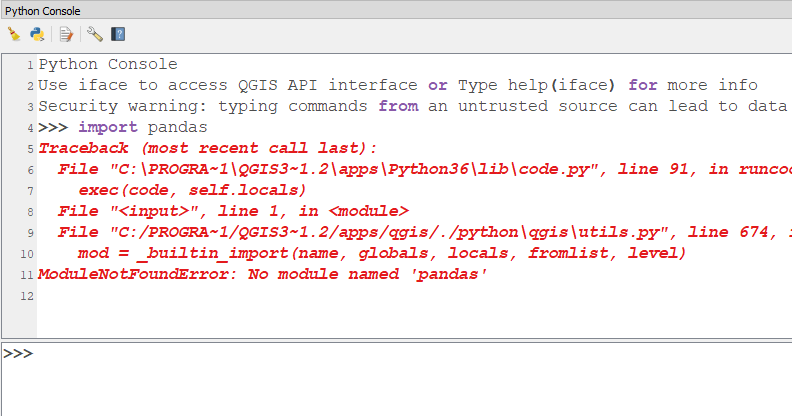This screenshot has height=416, width=792.
Task: Click into the >>> command input area
Action: point(397,379)
